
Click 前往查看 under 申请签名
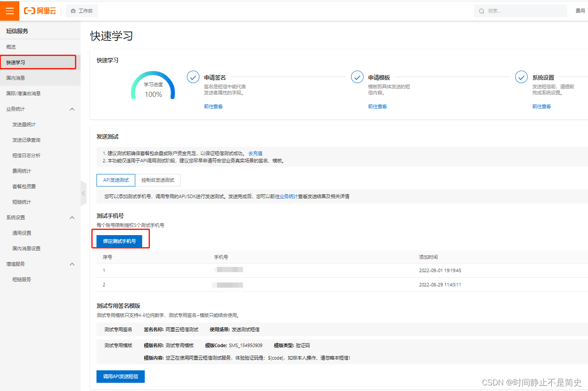(x=213, y=106)
